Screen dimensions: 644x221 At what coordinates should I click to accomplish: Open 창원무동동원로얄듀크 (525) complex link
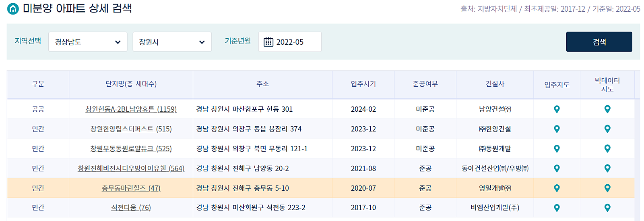click(x=131, y=149)
